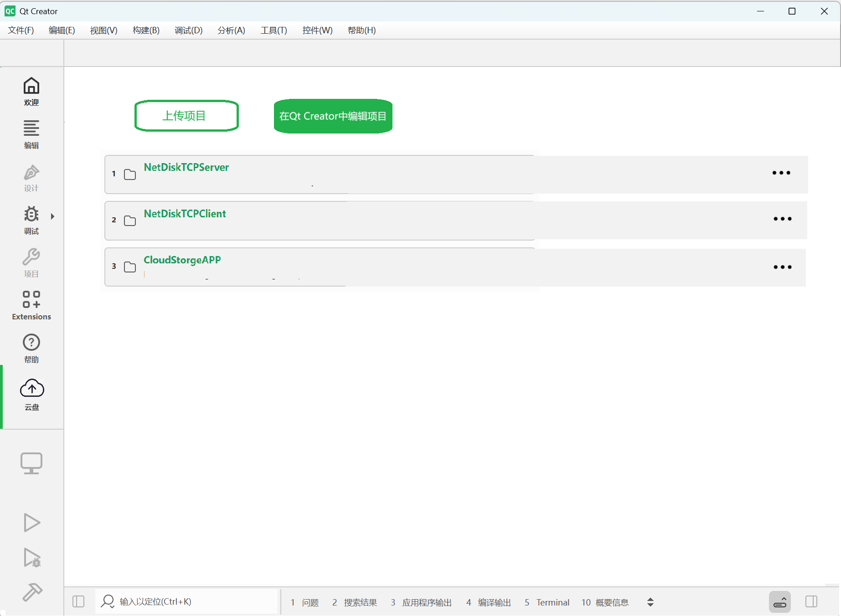841x616 pixels.
Task: Click the Run play button
Action: click(31, 522)
